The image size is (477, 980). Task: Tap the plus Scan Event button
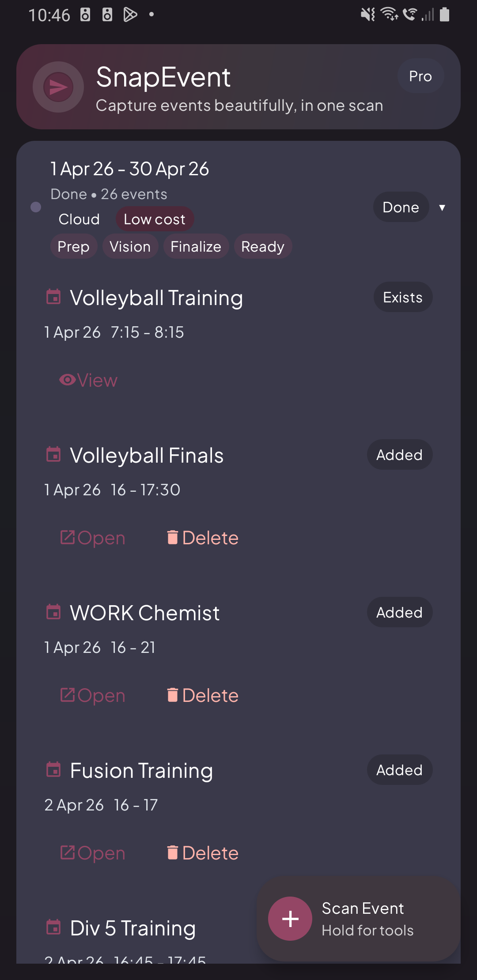pos(290,919)
